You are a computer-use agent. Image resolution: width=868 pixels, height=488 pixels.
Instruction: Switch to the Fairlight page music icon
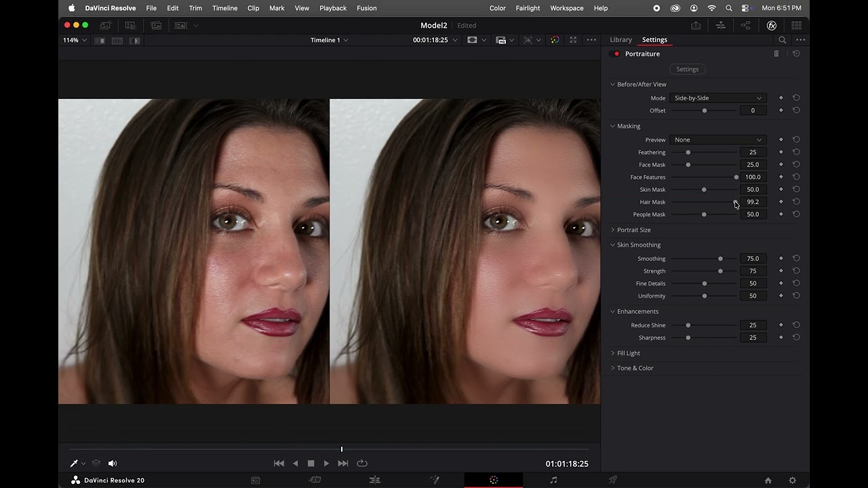pos(553,480)
